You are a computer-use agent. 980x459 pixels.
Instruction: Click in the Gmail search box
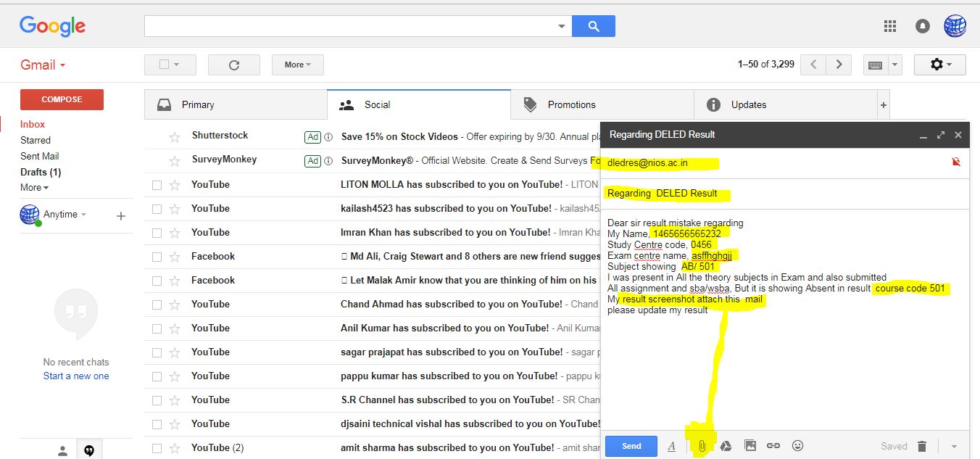(x=351, y=26)
